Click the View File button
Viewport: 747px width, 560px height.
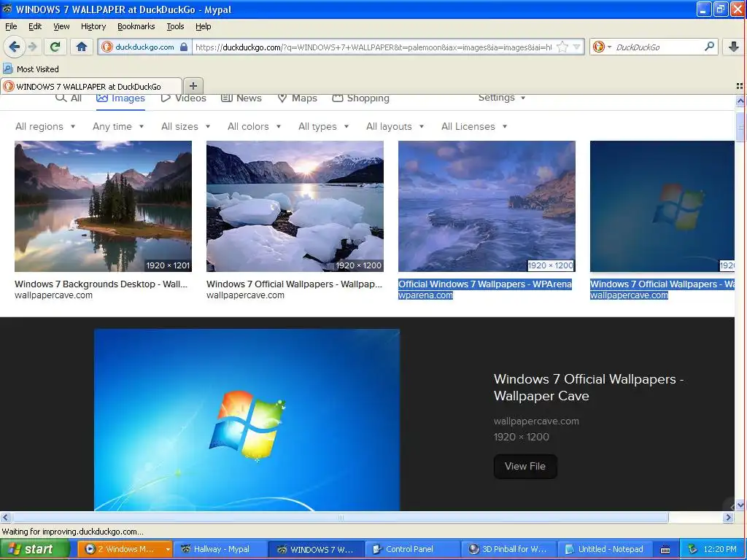coord(525,466)
